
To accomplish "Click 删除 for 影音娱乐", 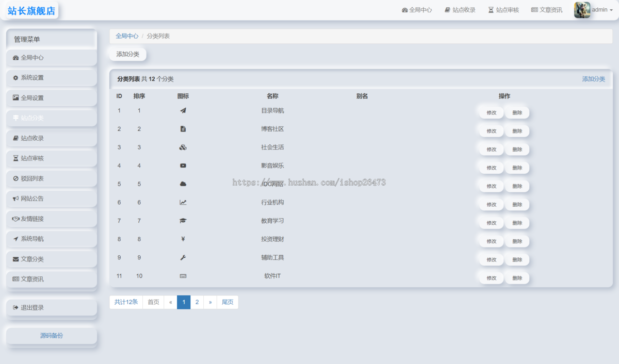I will click(x=517, y=168).
